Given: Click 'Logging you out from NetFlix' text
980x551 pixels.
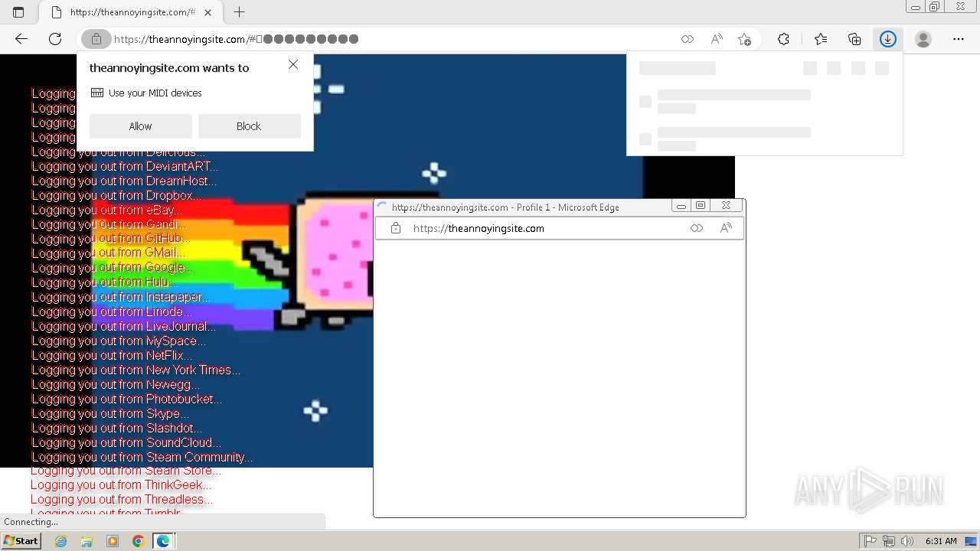Looking at the screenshot, I should point(113,355).
